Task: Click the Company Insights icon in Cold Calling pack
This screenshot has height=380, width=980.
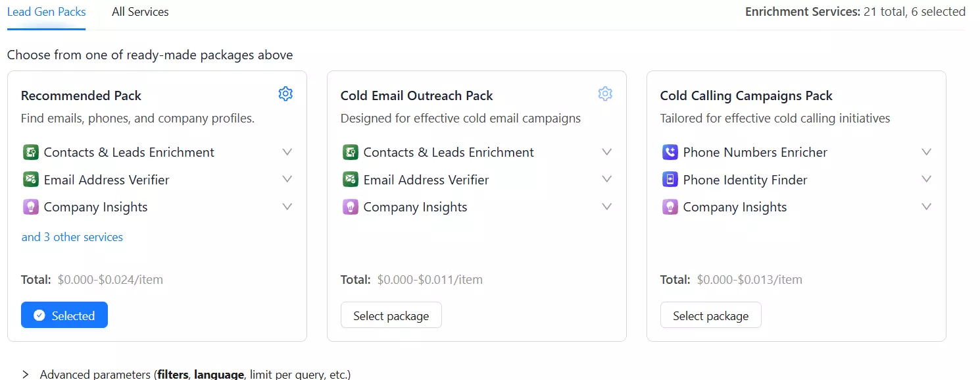Action: pos(670,206)
